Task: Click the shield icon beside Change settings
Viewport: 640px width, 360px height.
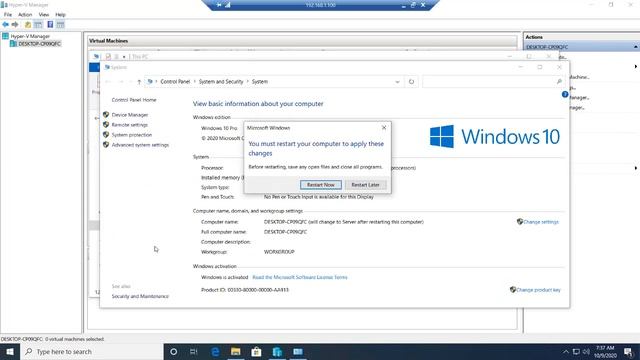Action: 520,222
